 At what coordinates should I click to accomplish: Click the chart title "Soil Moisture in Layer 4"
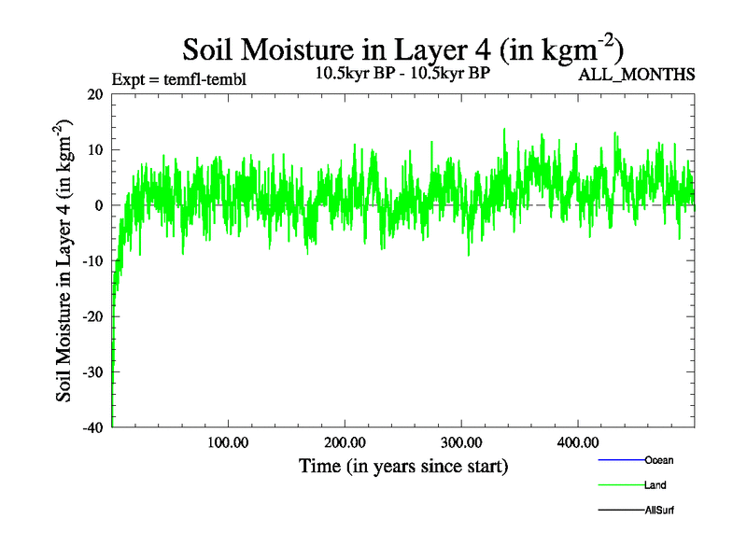tap(402, 49)
